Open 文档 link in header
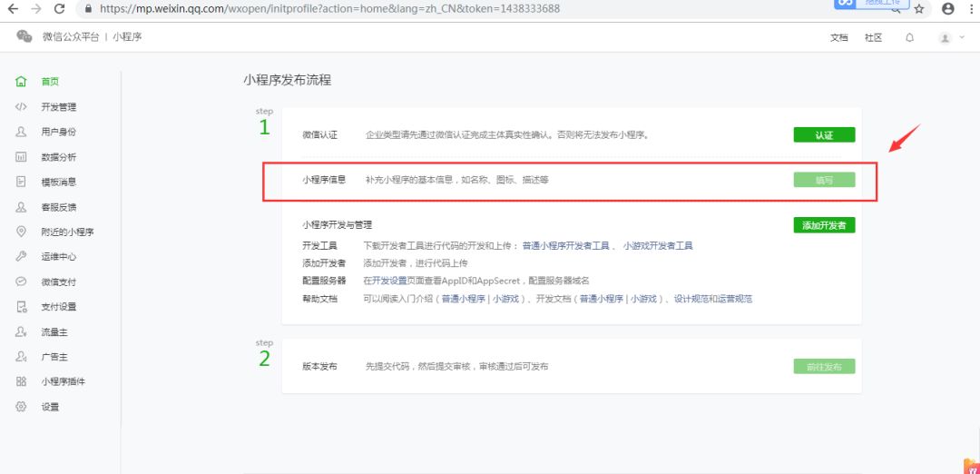Image resolution: width=980 pixels, height=474 pixels. pos(838,37)
